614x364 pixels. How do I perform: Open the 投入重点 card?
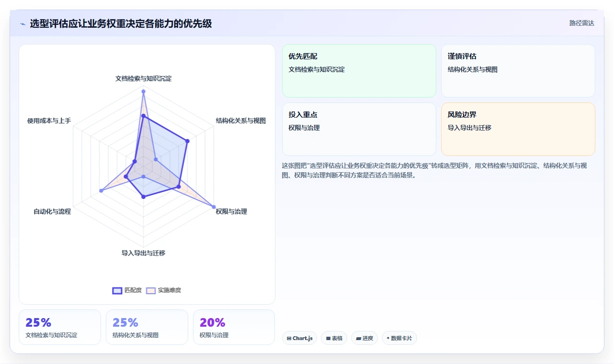click(359, 129)
